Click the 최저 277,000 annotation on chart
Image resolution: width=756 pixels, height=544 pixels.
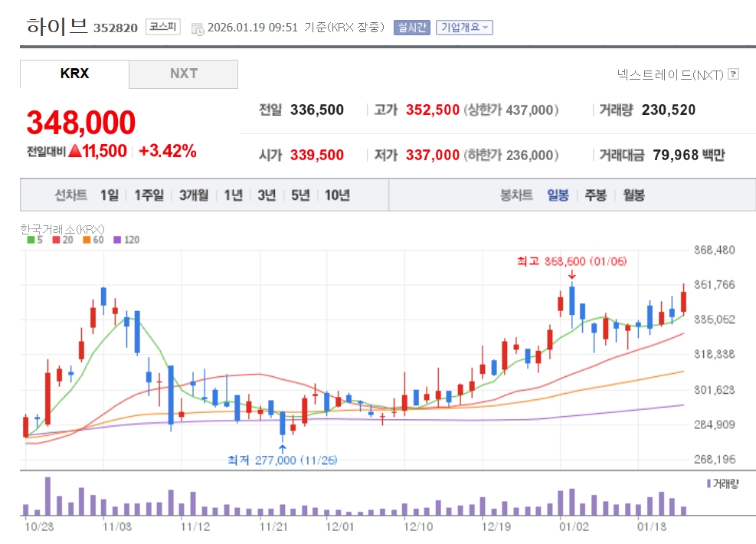(283, 460)
